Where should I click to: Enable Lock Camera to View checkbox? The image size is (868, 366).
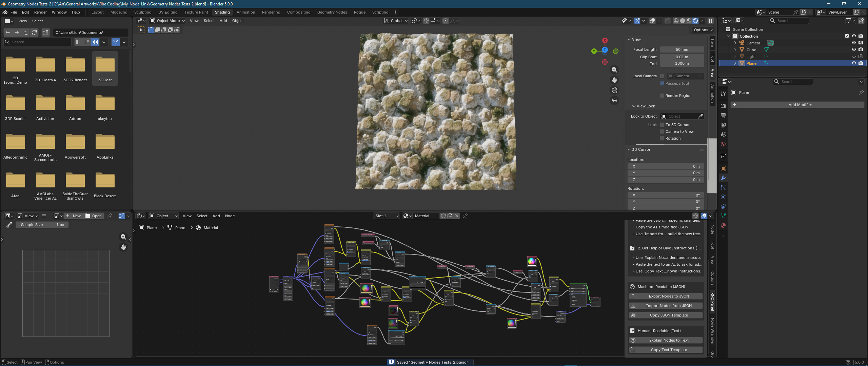[x=662, y=131]
